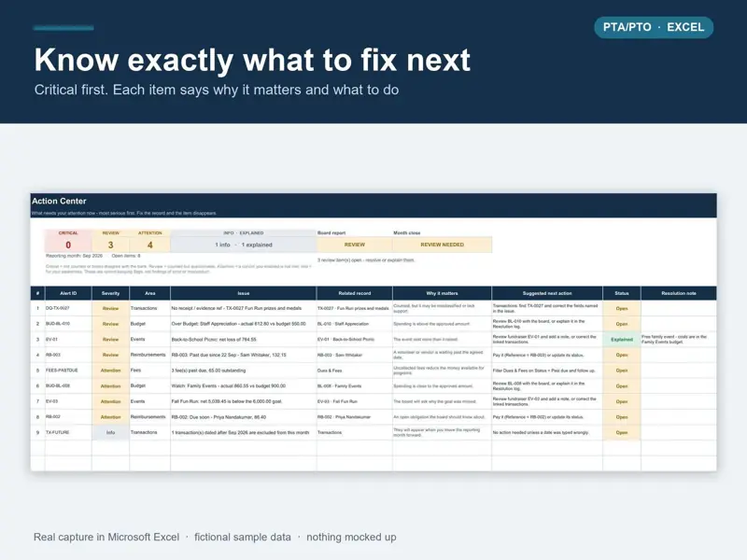Select the 'Action Center' sheet title
The image size is (747, 560).
coord(59,201)
